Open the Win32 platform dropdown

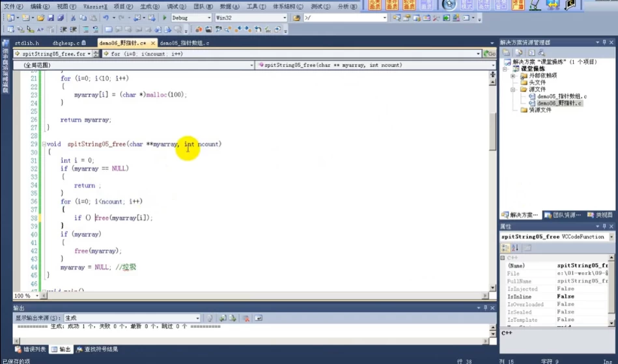tap(283, 18)
